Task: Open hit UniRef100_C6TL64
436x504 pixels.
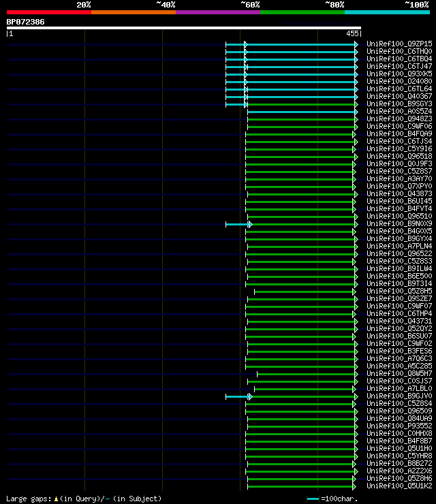Action: pyautogui.click(x=399, y=89)
